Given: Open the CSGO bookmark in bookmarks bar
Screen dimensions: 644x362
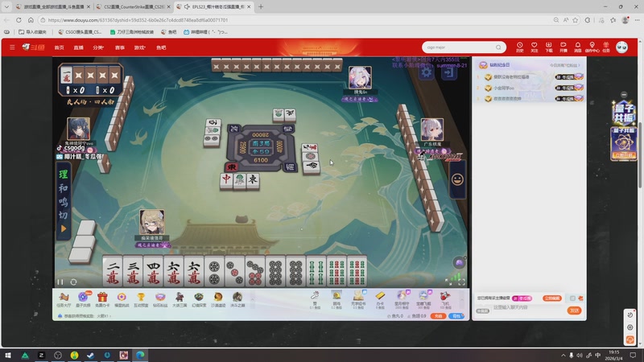Looking at the screenshot, I should pos(80,31).
